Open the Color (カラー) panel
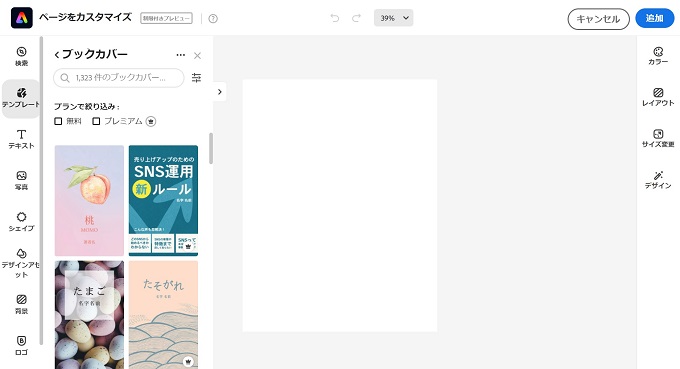The image size is (680, 369). tap(658, 56)
